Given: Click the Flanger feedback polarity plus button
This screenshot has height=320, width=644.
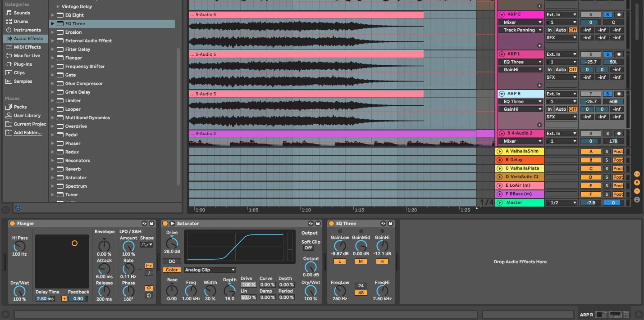Looking at the screenshot, I should tap(64, 298).
